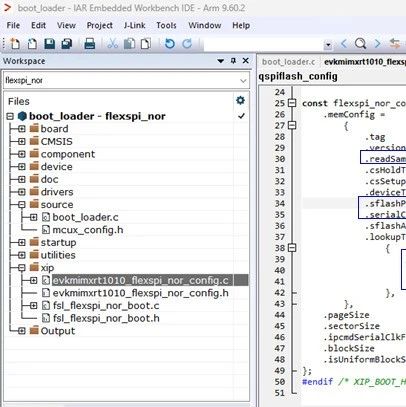Image resolution: width=406 pixels, height=407 pixels.
Task: Click the .sectorSize line in editor
Action: 351,326
